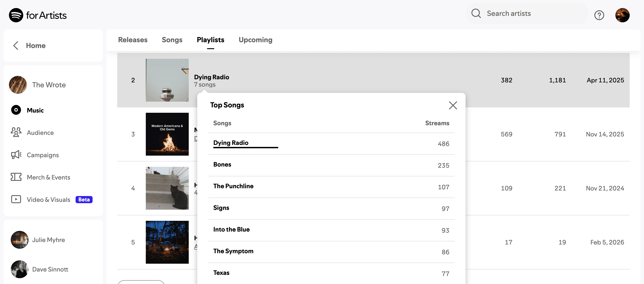Open the user profile avatar

pyautogui.click(x=622, y=15)
